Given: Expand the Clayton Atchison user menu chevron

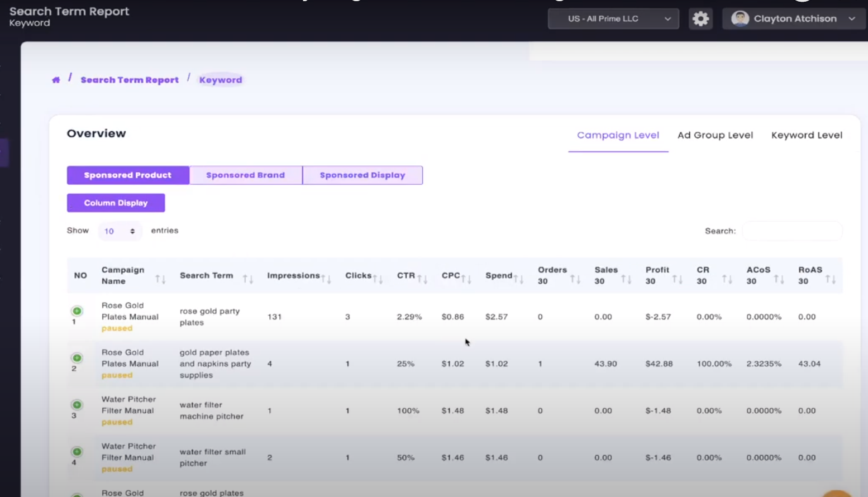Looking at the screenshot, I should 852,18.
